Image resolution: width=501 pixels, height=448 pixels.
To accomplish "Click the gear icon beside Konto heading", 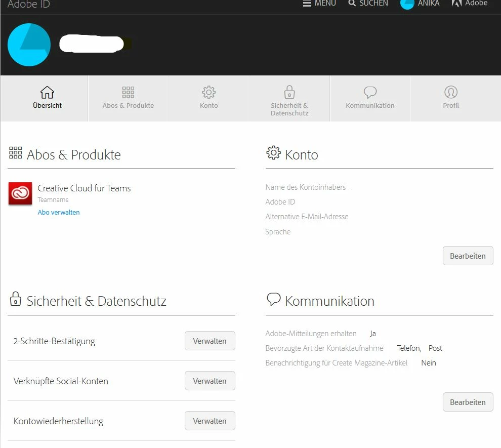I will point(273,153).
